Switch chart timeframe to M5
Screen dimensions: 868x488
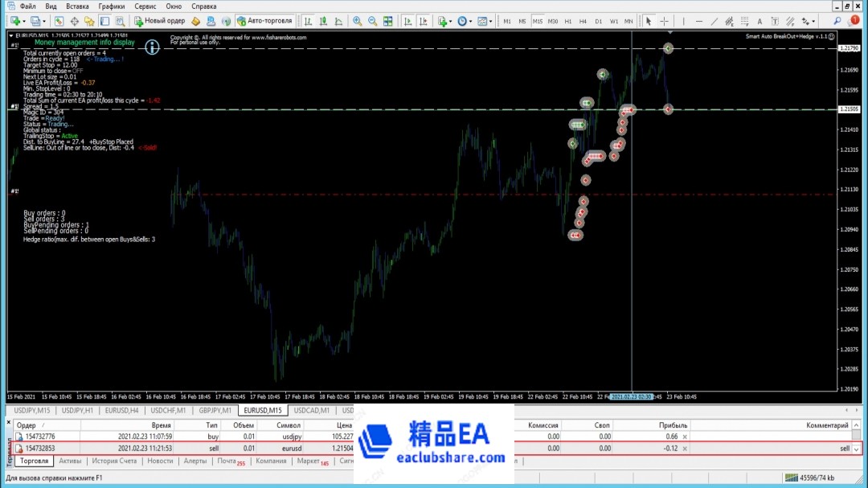[x=522, y=21]
